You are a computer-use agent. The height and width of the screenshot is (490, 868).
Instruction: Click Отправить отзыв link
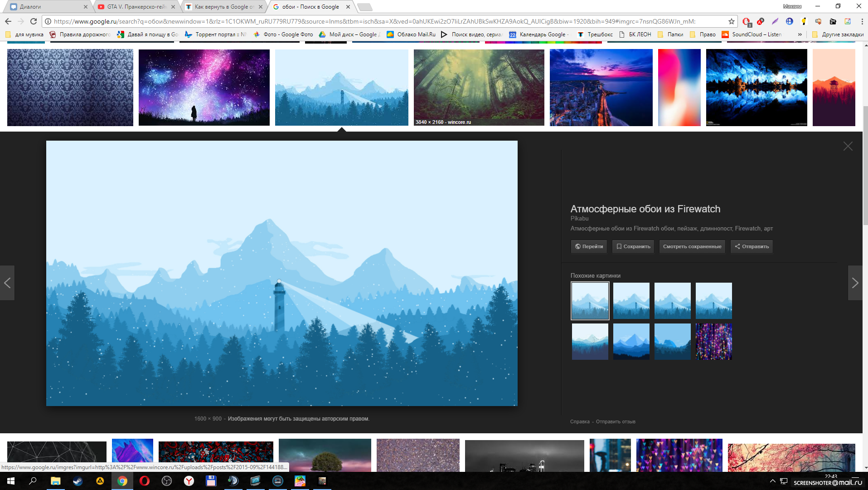click(616, 421)
